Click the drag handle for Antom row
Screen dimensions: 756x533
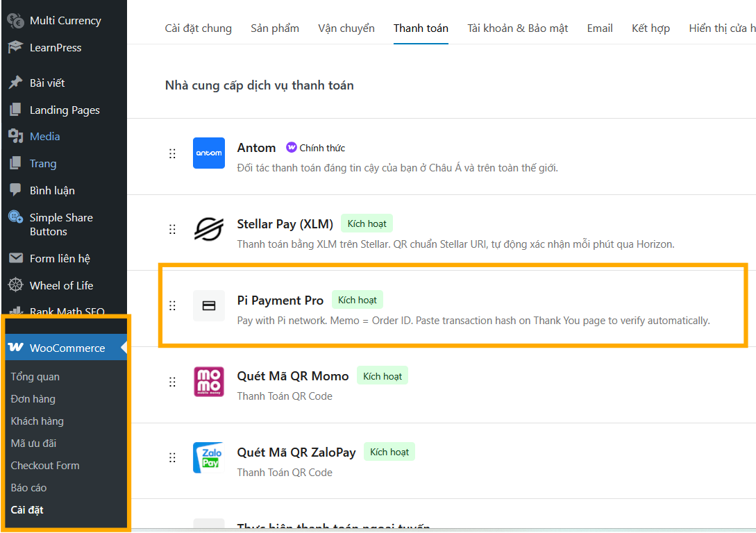[x=172, y=154]
